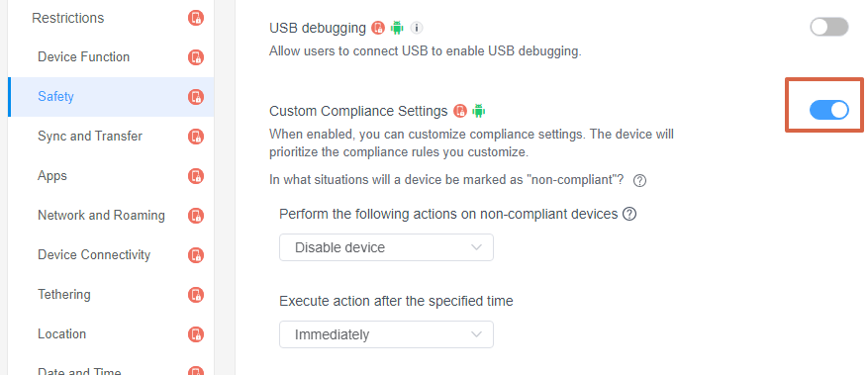
Task: Open the Disable device dropdown
Action: point(386,247)
